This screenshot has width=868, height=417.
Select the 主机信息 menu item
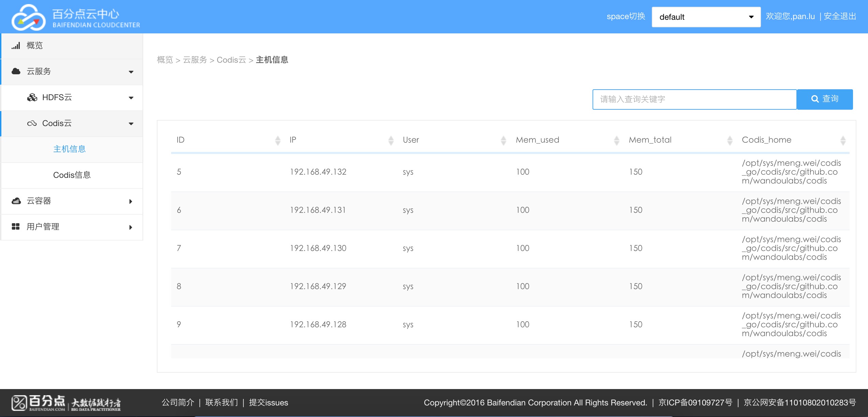pos(69,149)
